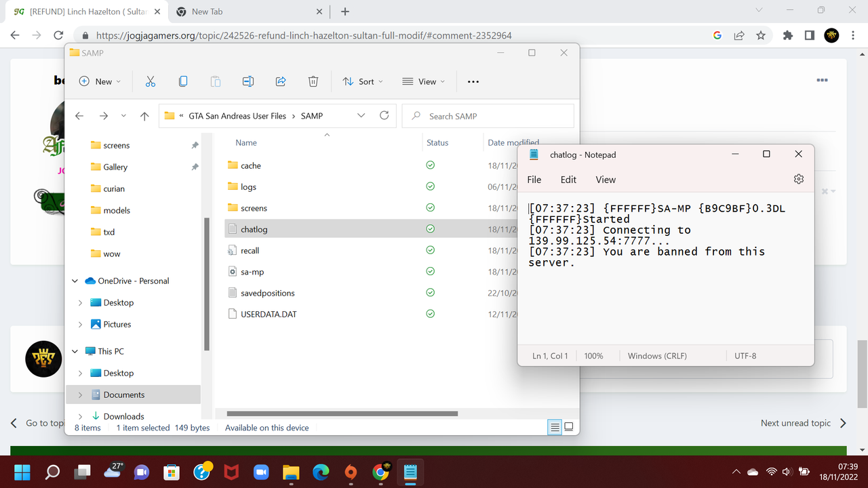Click the GTA San Andreas User Files breadcrumb
This screenshot has height=488, width=868.
tap(237, 116)
